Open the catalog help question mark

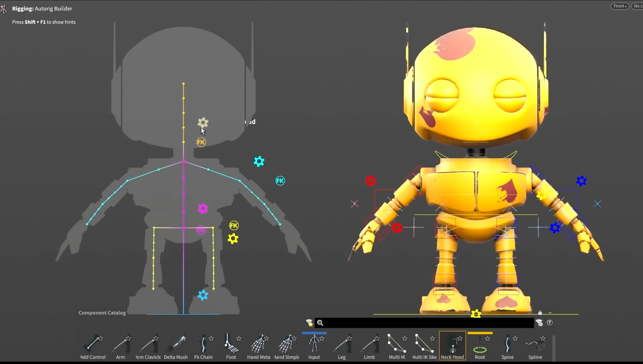tap(550, 322)
